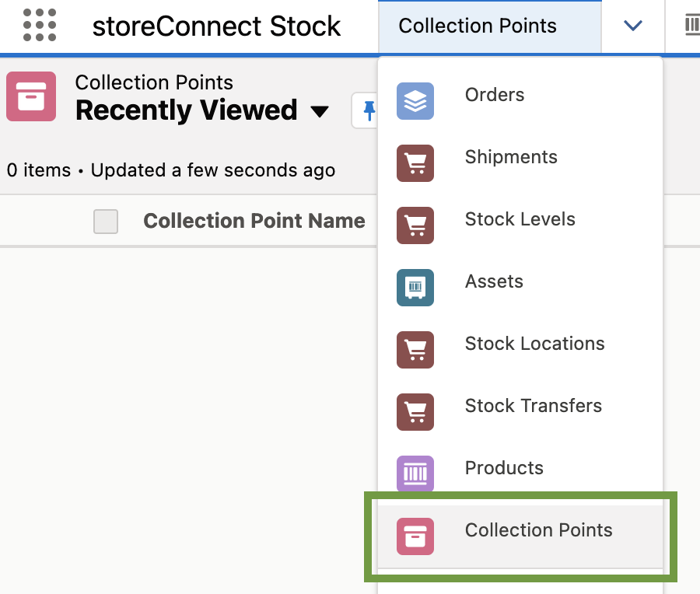Viewport: 700px width, 594px height.
Task: Click the Products barcode icon
Action: tap(415, 473)
